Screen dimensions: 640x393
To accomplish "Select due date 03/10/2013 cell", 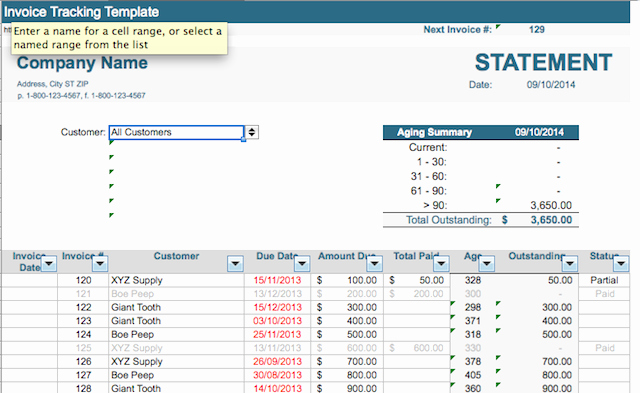I will pos(277,321).
